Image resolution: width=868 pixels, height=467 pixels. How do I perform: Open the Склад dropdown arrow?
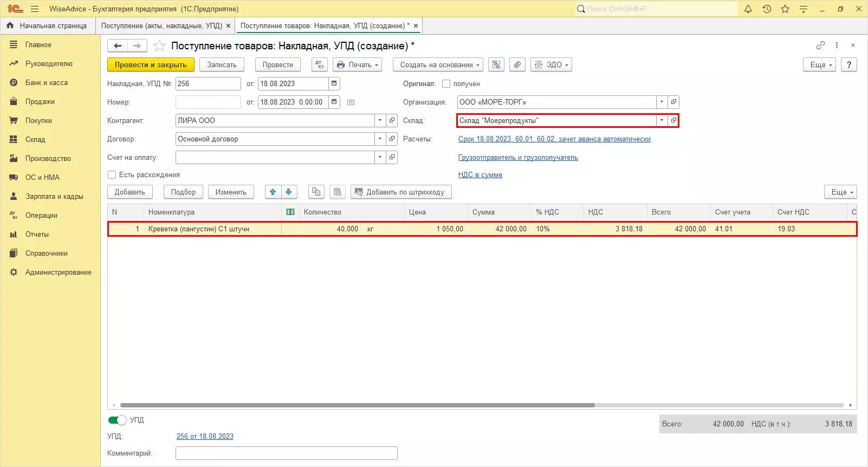pyautogui.click(x=662, y=120)
